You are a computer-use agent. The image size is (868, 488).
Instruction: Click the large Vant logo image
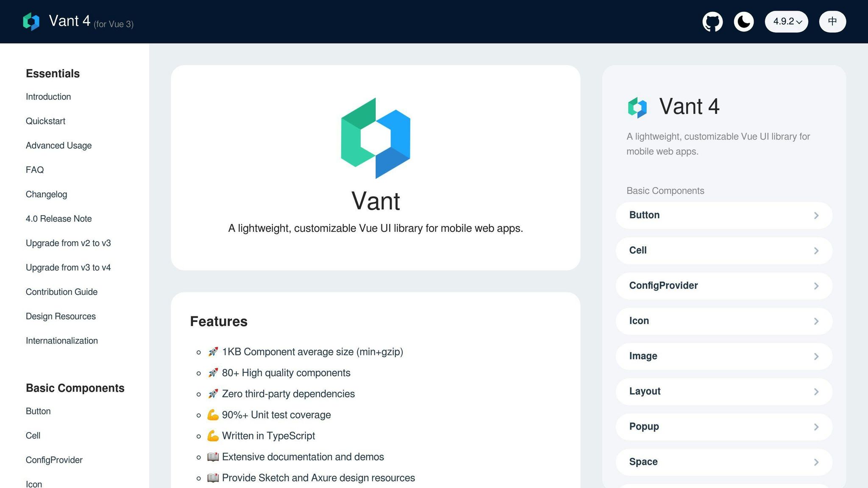tap(376, 138)
